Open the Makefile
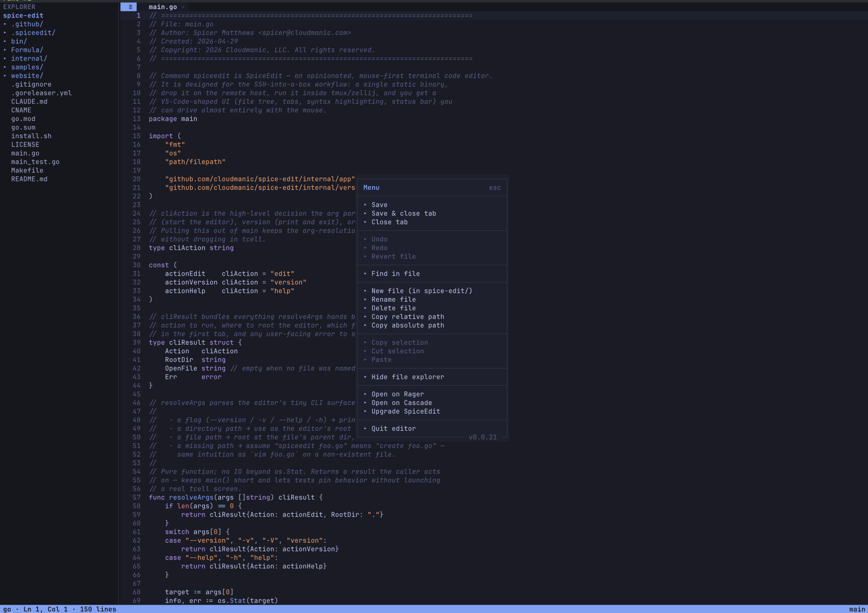 click(x=27, y=171)
